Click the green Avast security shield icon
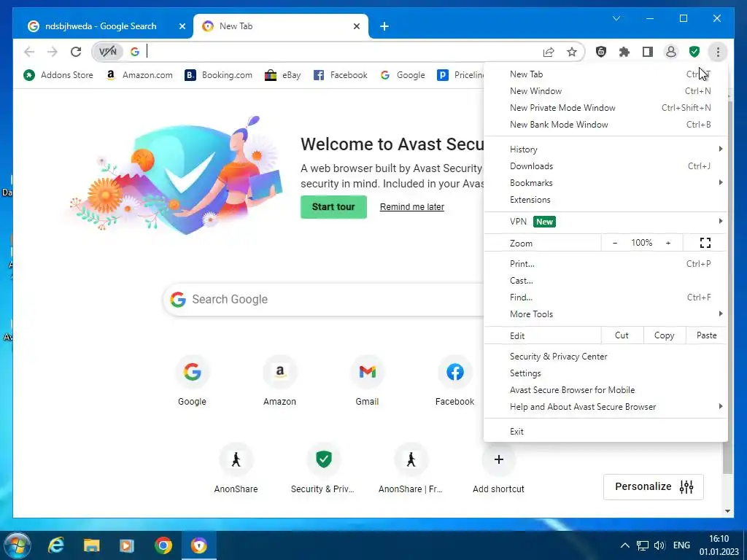The height and width of the screenshot is (560, 747). point(694,52)
